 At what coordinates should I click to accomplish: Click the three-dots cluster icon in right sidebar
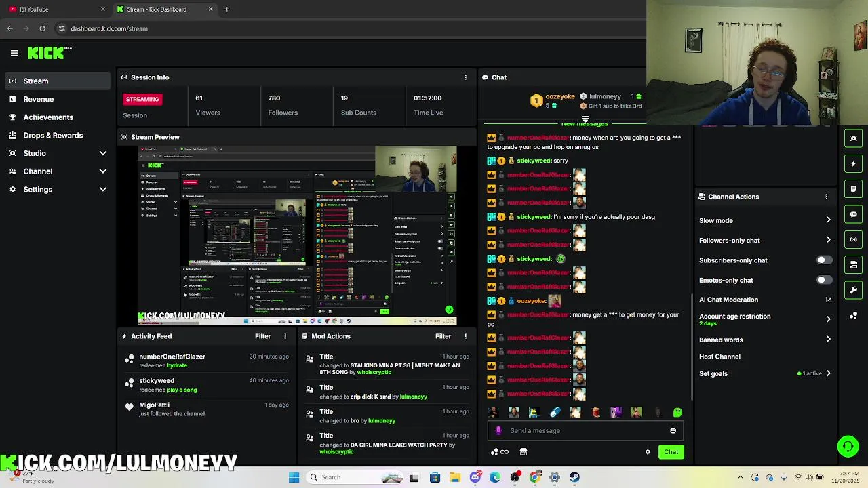854,315
